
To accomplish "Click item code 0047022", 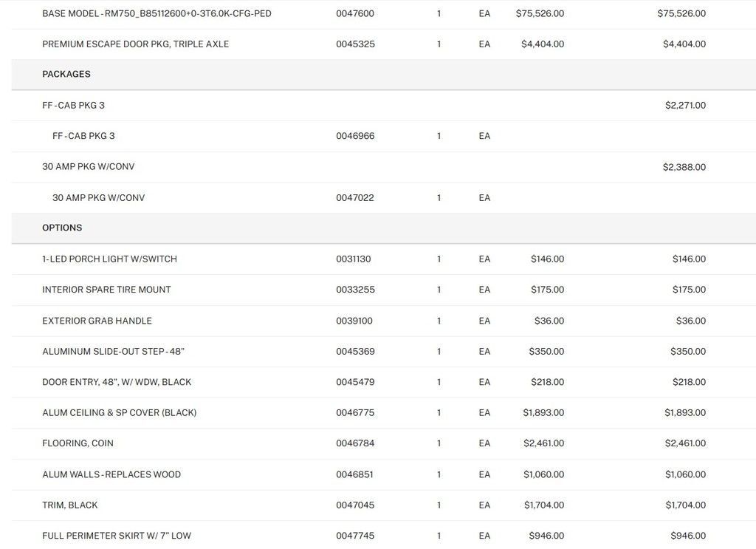I will [x=355, y=198].
